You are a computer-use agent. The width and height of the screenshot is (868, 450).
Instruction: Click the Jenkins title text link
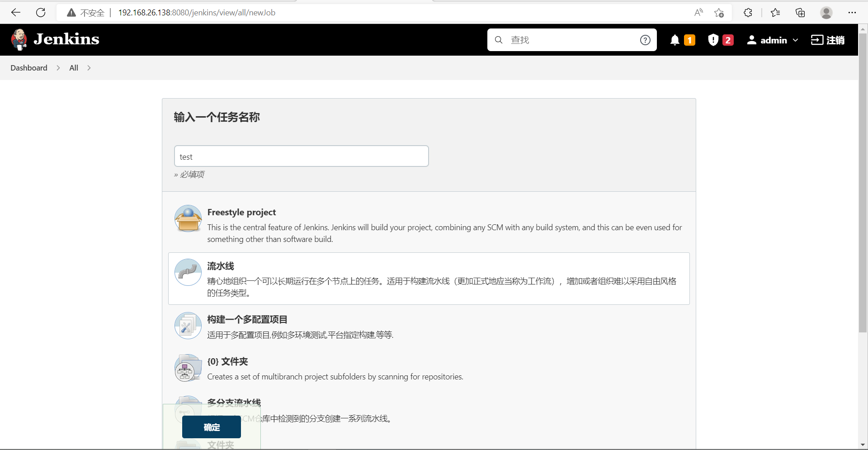[66, 39]
